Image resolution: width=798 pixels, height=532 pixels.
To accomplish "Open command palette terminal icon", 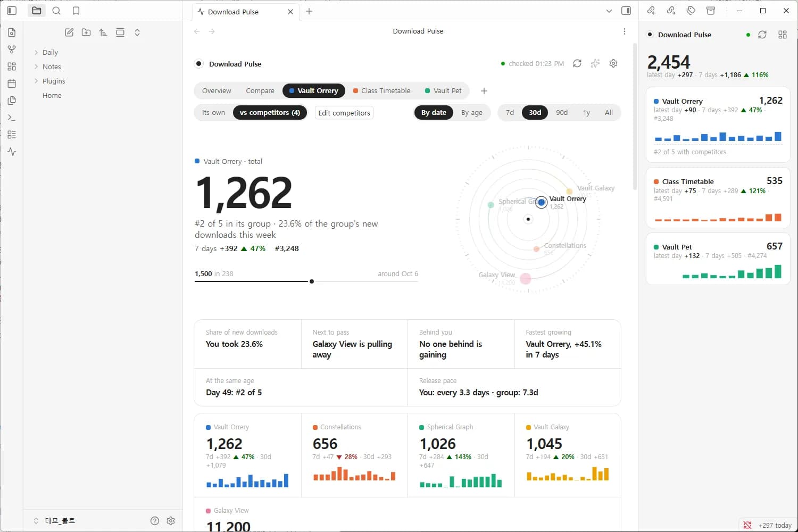I will (x=12, y=118).
